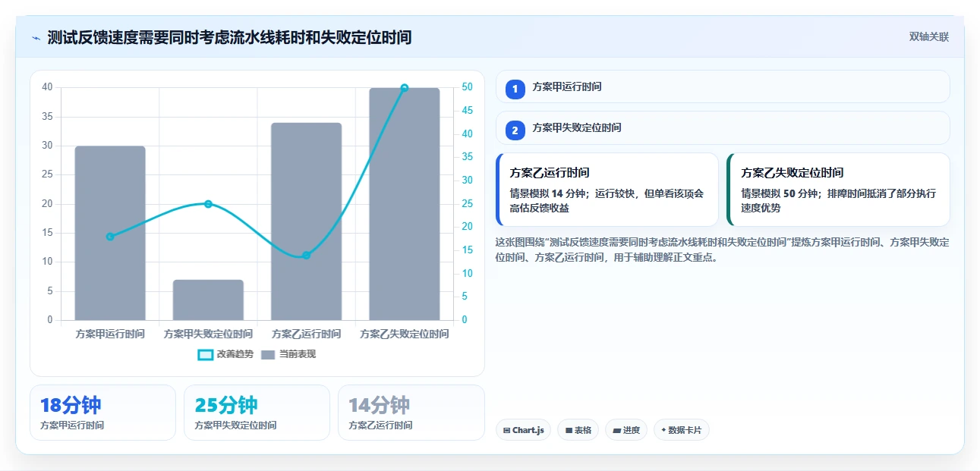Click the number 2 badge for 方案甲失败定位时间
980x471 pixels.
coord(515,130)
